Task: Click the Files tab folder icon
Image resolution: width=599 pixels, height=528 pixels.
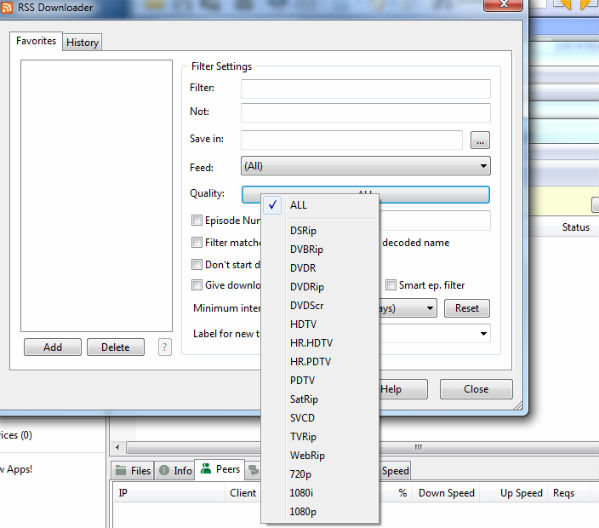Action: pos(121,470)
